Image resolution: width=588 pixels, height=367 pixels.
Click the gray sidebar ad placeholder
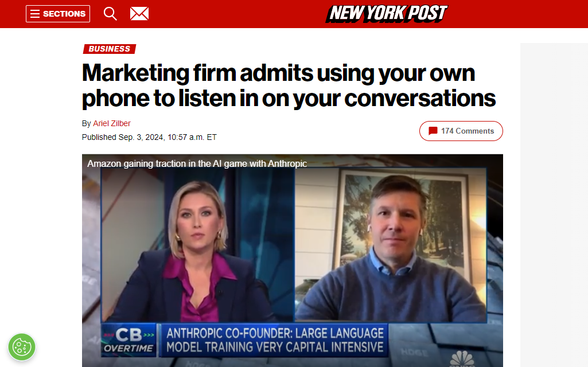click(554, 205)
